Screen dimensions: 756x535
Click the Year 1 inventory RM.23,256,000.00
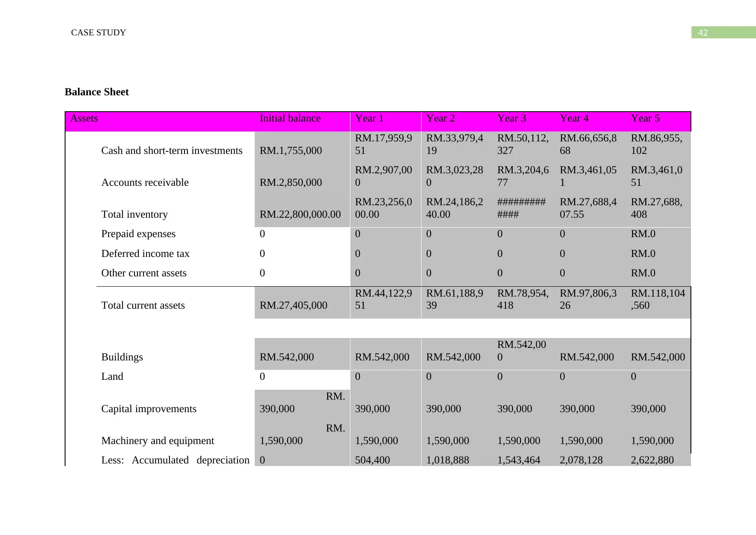coord(384,208)
